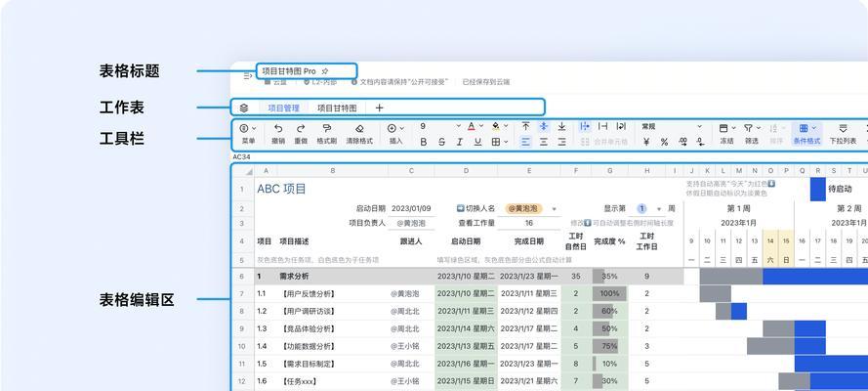Add a new sheet with plus icon
868x391 pixels.
[379, 108]
